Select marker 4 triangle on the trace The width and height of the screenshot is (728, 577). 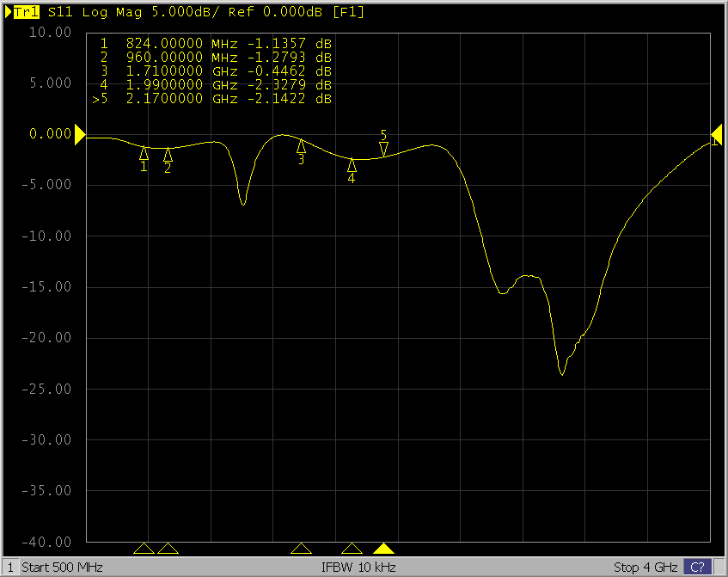(x=352, y=164)
